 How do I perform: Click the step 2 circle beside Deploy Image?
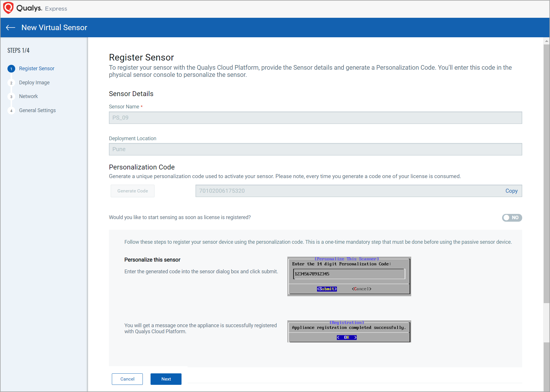coord(11,83)
